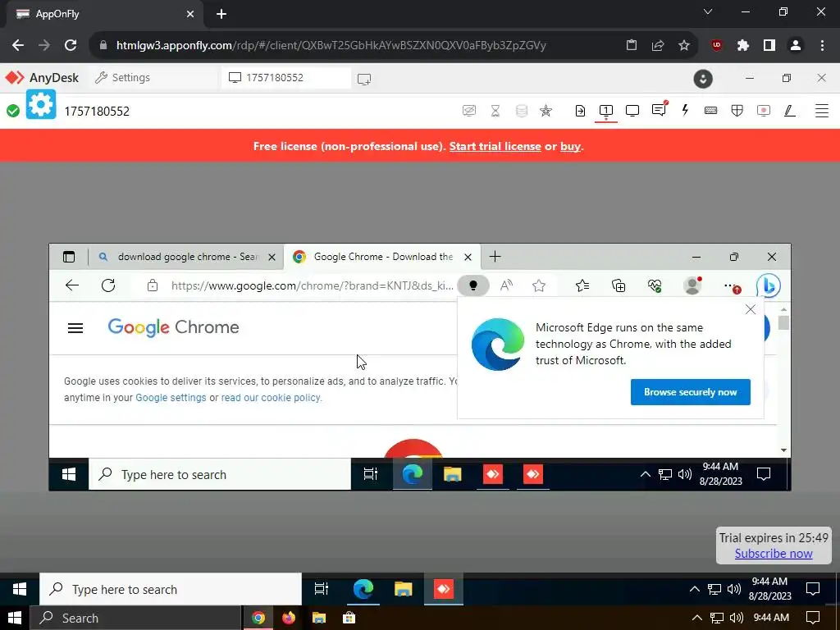The image size is (840, 630).
Task: Toggle outer Chrome side panel
Action: pos(769,45)
